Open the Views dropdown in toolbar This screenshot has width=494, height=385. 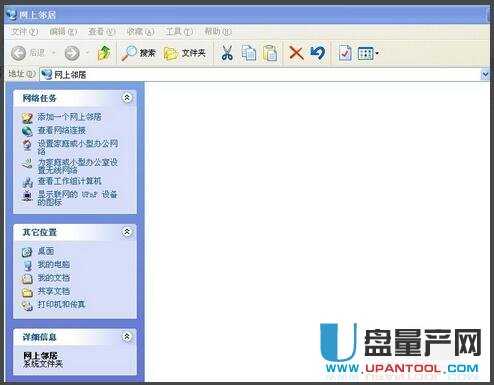point(368,53)
